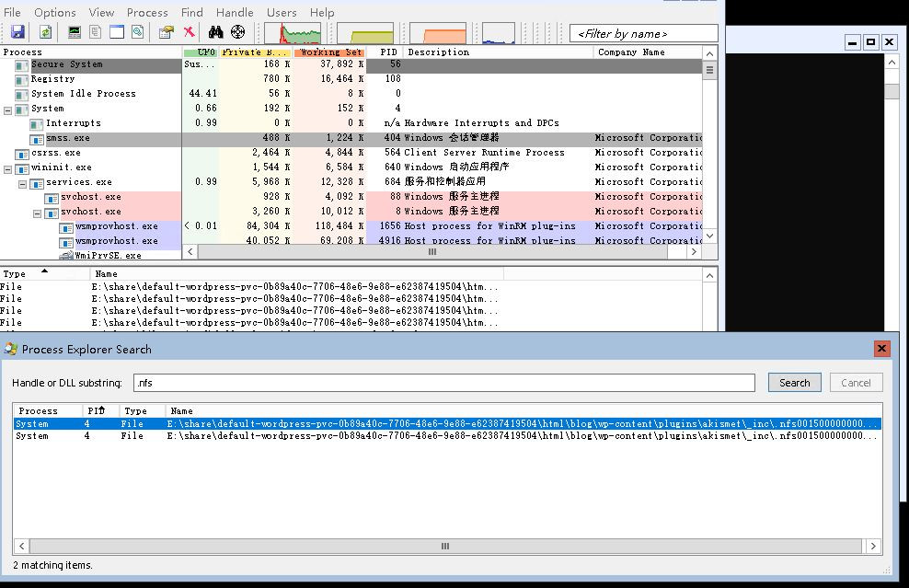909x588 pixels.
Task: Open System Information toolbar icon
Action: pos(75,32)
